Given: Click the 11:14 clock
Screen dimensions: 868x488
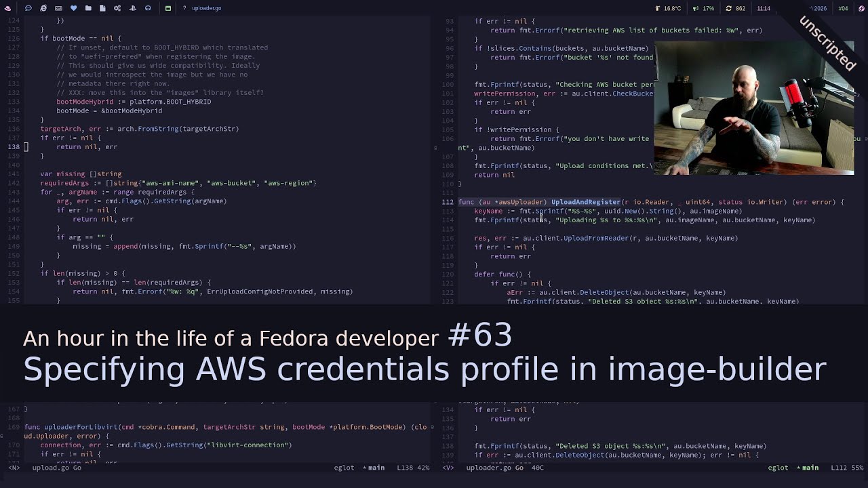Looking at the screenshot, I should pyautogui.click(x=764, y=8).
